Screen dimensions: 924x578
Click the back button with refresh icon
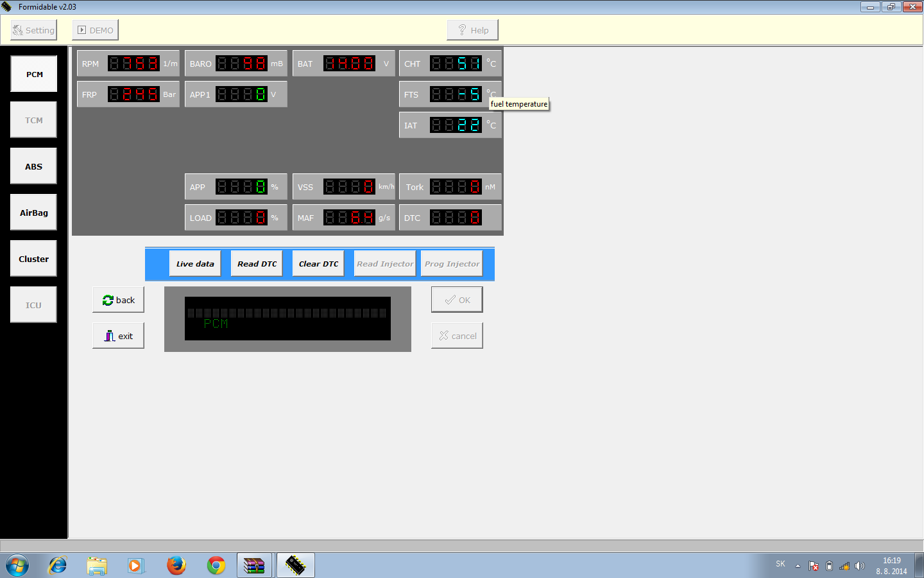(x=119, y=300)
